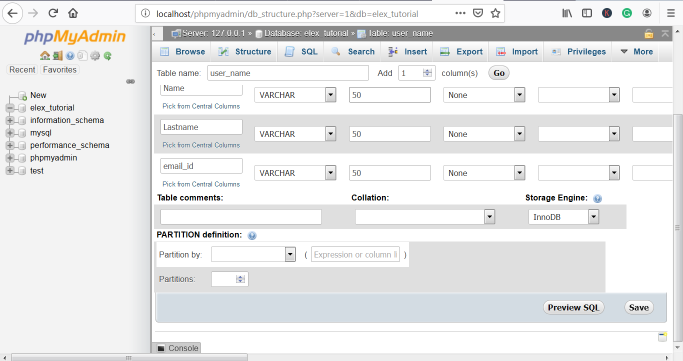Expand the performance_schema database node
Viewport: 683px width, 361px height.
click(10, 145)
